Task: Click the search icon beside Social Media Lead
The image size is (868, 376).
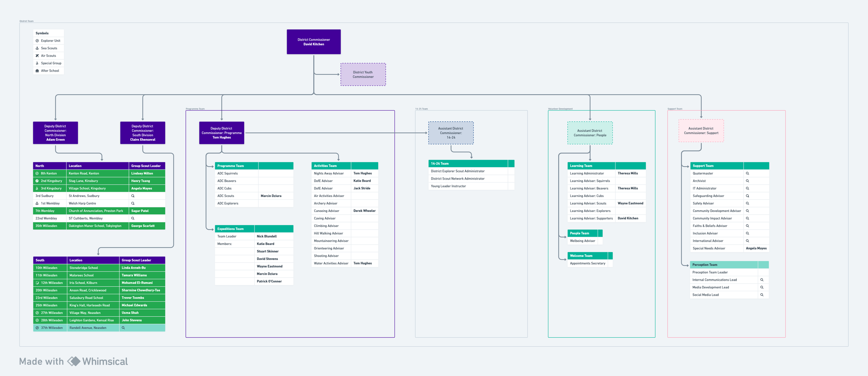Action: [762, 295]
